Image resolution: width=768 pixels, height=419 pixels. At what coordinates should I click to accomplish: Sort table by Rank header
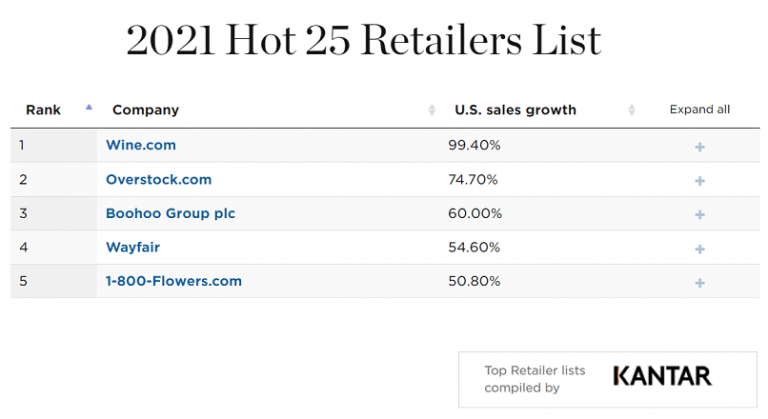43,110
